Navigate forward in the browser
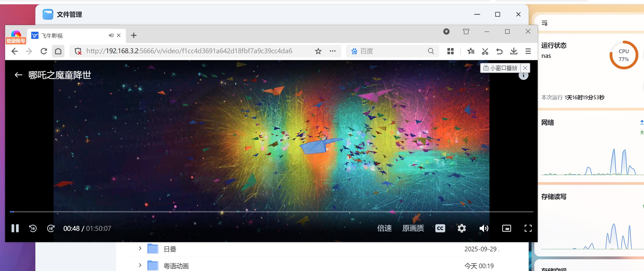The image size is (644, 271). [x=29, y=51]
